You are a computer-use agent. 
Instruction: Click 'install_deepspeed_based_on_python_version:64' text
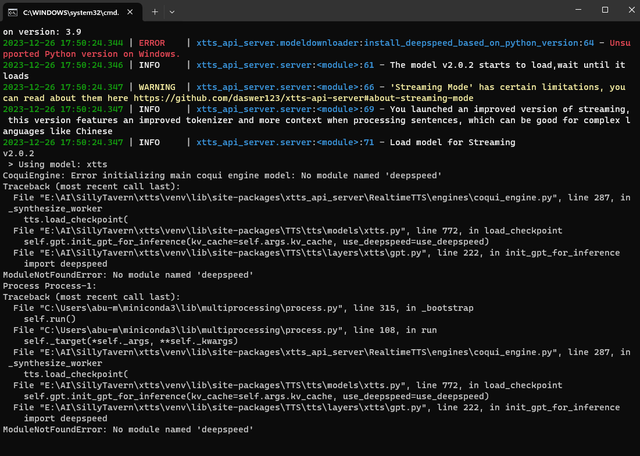tap(479, 43)
